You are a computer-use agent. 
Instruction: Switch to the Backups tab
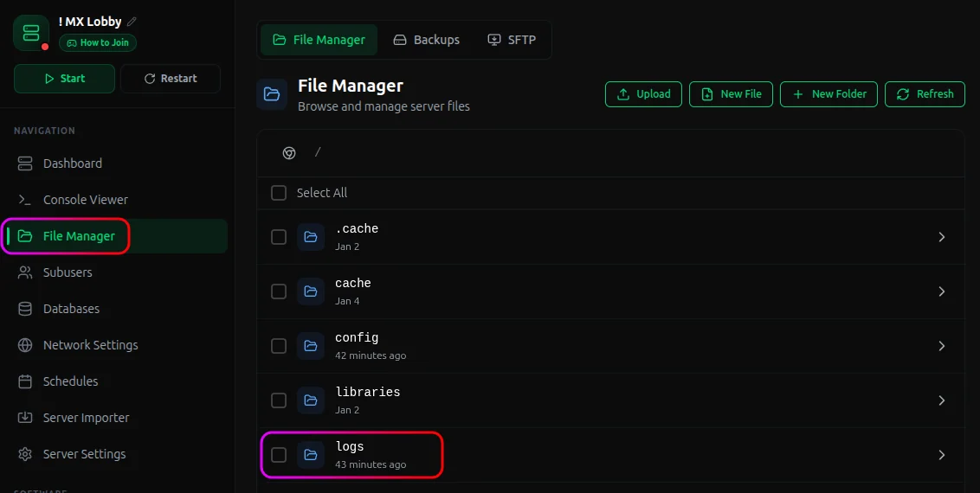(426, 40)
